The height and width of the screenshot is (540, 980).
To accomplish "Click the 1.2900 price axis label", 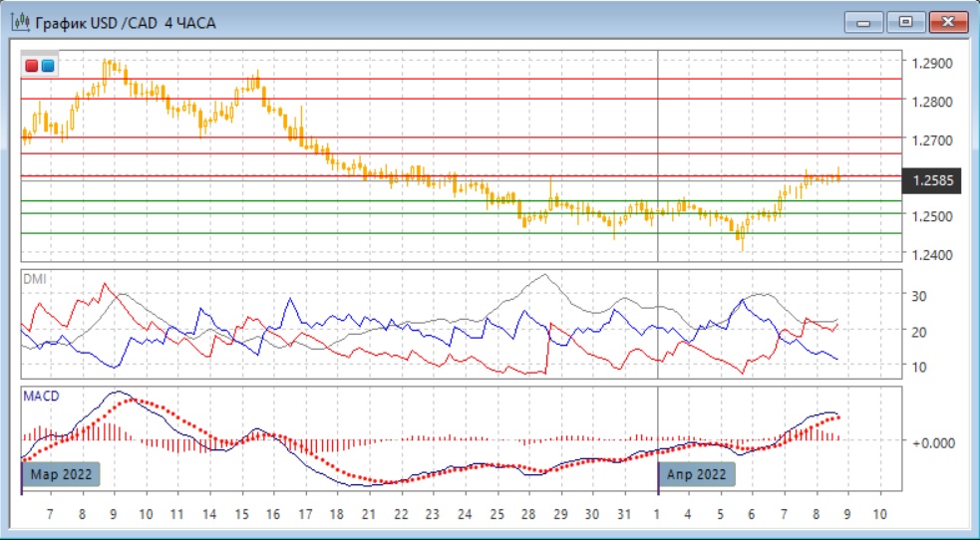I will tap(932, 63).
